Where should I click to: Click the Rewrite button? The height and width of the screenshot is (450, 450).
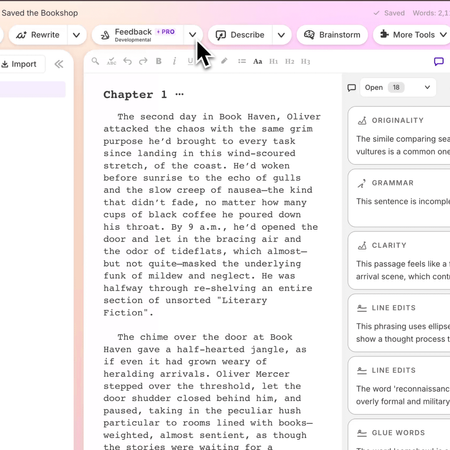point(38,35)
